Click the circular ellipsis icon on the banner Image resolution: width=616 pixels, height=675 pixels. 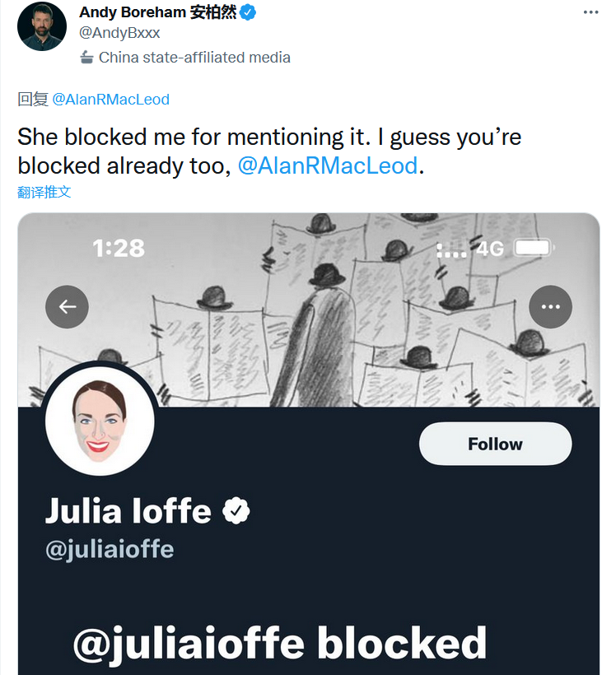pos(550,307)
